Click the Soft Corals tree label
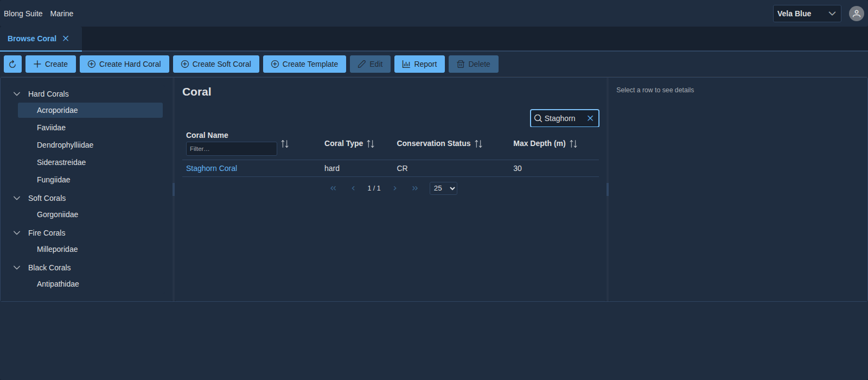This screenshot has height=380, width=868. [47, 198]
